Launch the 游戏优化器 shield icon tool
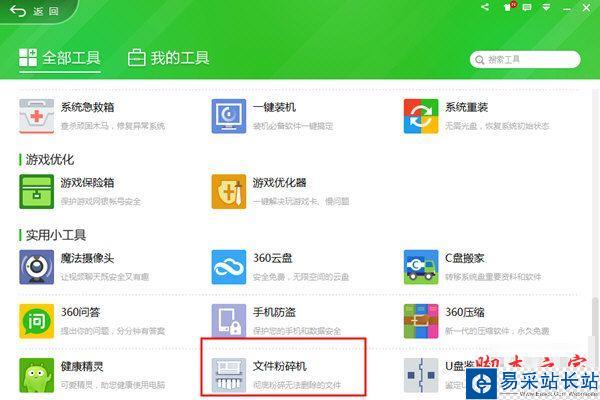This screenshot has height=400, width=600. 229,192
